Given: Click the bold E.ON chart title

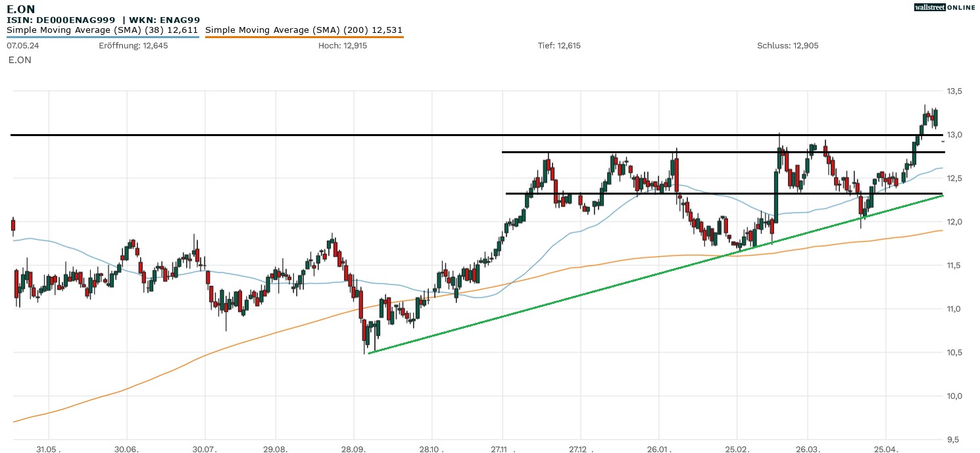Looking at the screenshot, I should point(21,9).
